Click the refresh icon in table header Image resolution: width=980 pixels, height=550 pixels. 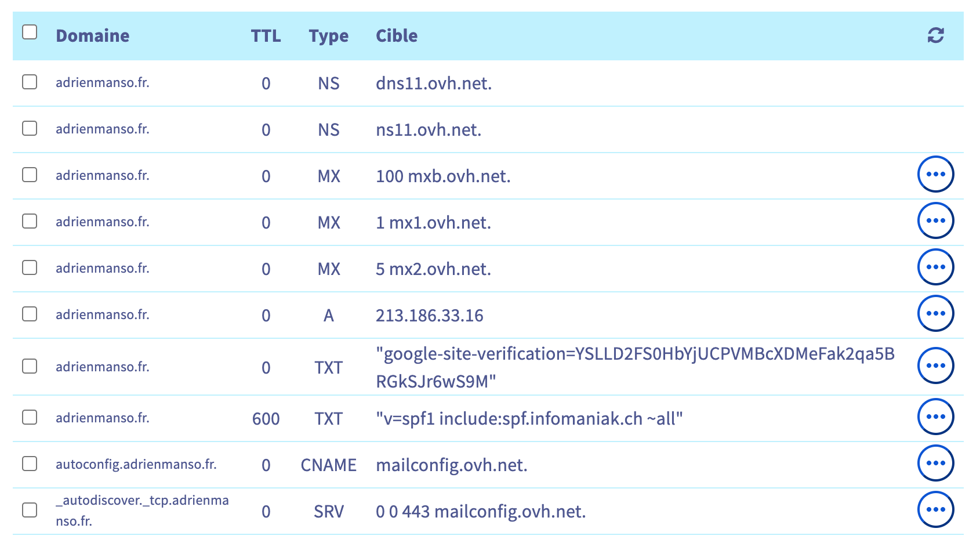pos(935,35)
